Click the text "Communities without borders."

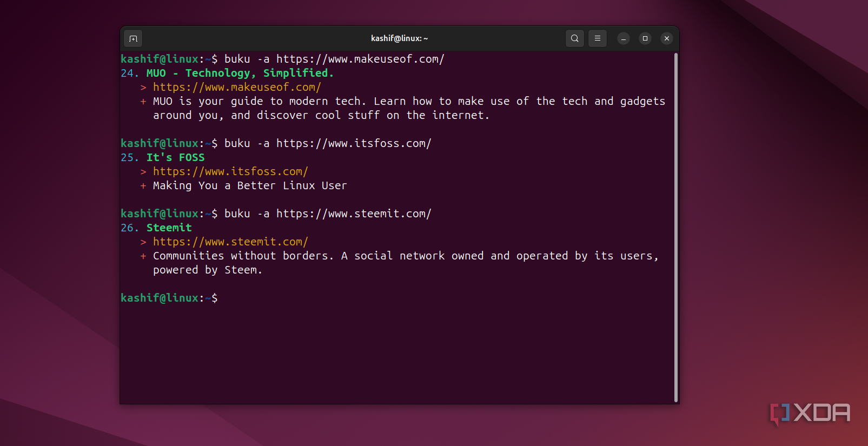[x=243, y=256]
